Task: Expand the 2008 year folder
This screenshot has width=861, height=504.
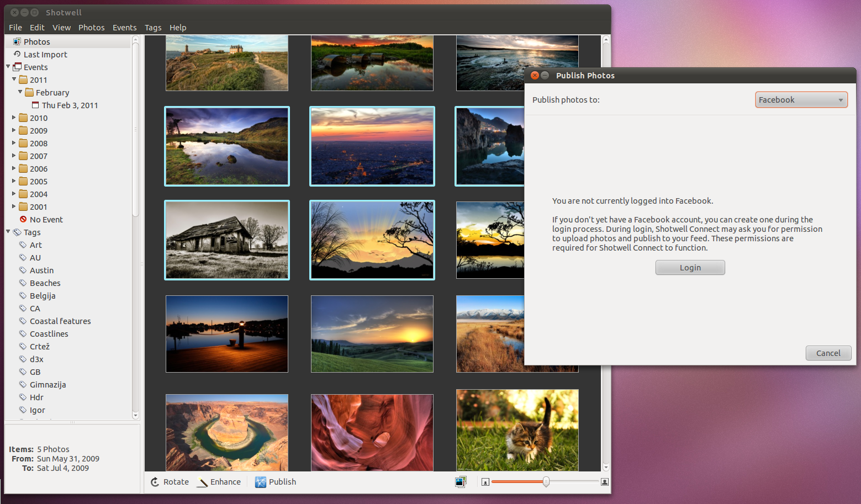Action: 14,143
